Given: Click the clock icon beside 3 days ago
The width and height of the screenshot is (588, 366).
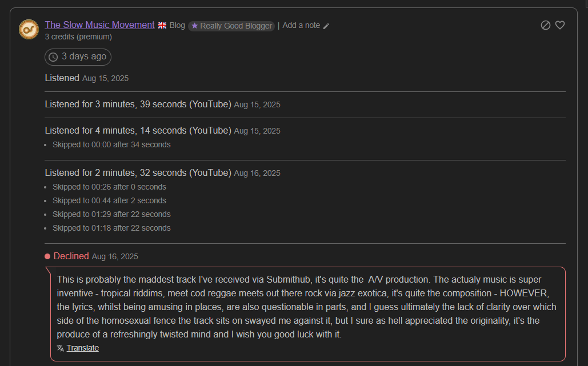Looking at the screenshot, I should 53,57.
